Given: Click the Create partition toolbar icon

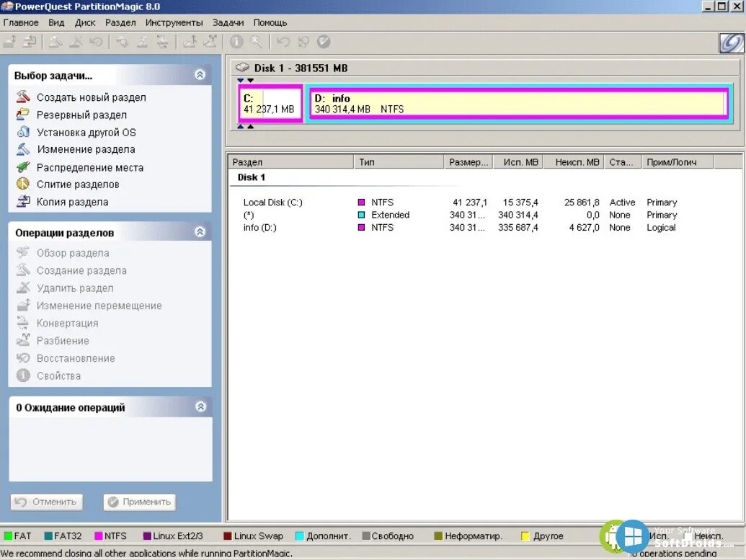Looking at the screenshot, I should [55, 42].
